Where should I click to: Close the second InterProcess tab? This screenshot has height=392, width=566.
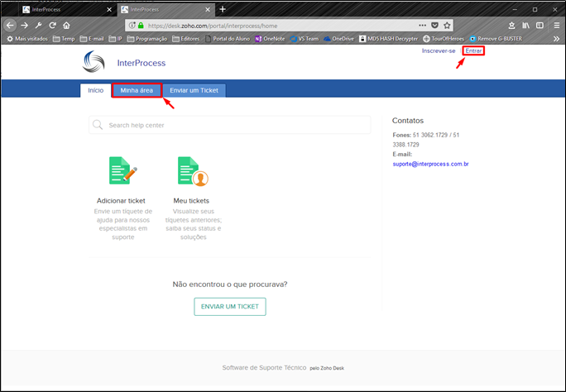tap(208, 10)
